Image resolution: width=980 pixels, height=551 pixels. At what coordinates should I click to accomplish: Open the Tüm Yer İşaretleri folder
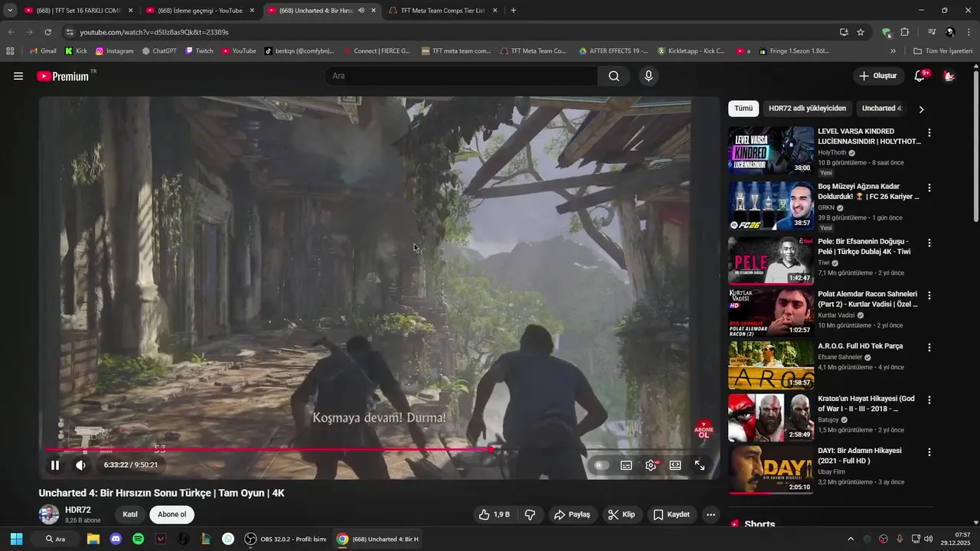click(x=943, y=51)
